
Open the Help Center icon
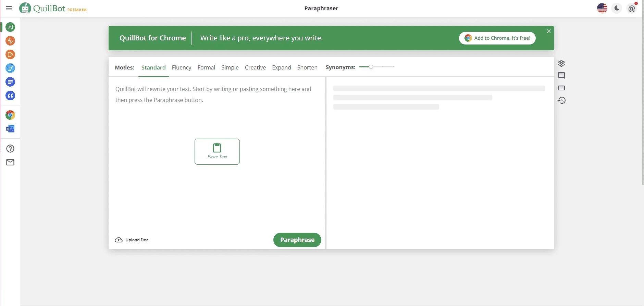coord(10,149)
